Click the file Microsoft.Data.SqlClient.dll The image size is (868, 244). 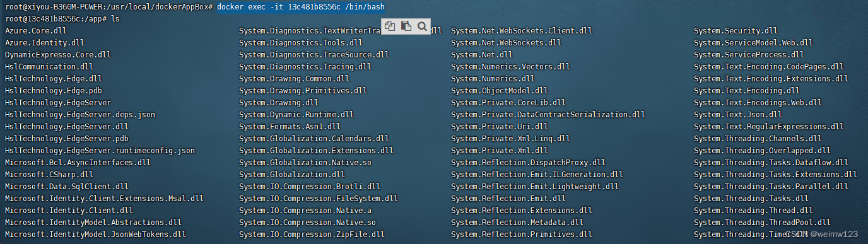[67, 186]
